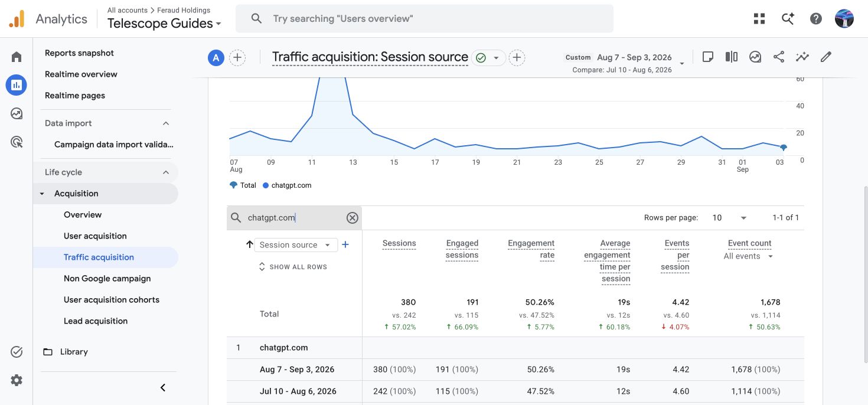Open the edit comparisons columns icon
868x405 pixels.
732,57
